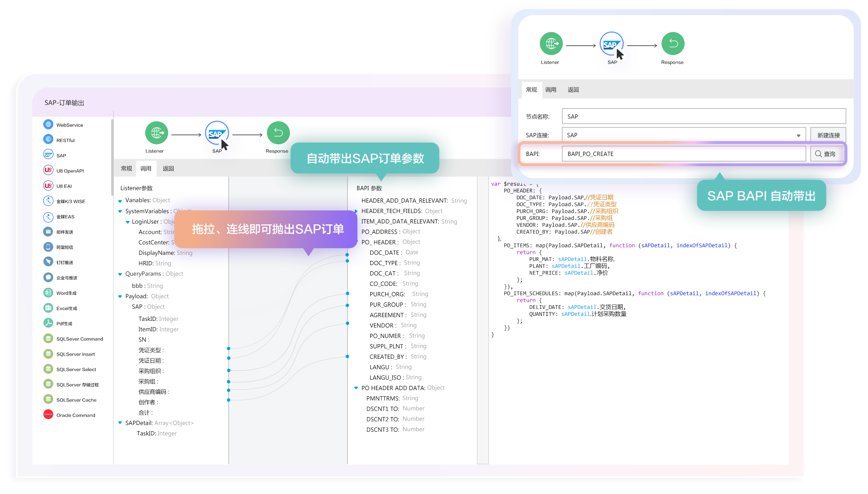
Task: Select the PURCH_ORG BAPI parameter
Action: pos(398,294)
